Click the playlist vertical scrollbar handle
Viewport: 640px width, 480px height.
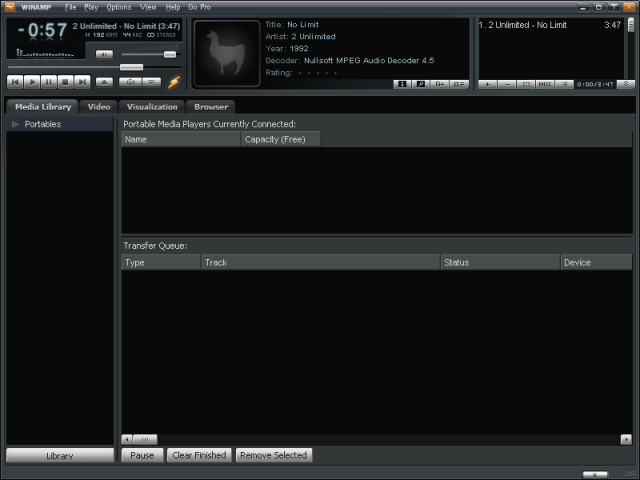(x=631, y=25)
